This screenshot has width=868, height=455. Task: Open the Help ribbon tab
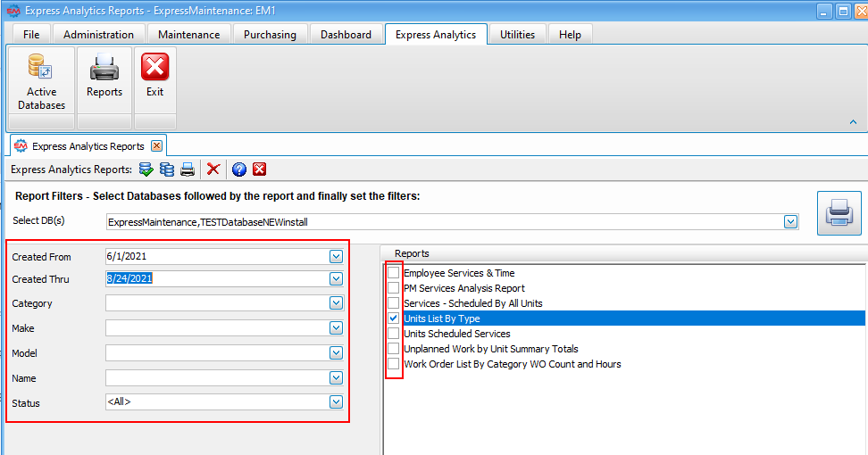[570, 34]
